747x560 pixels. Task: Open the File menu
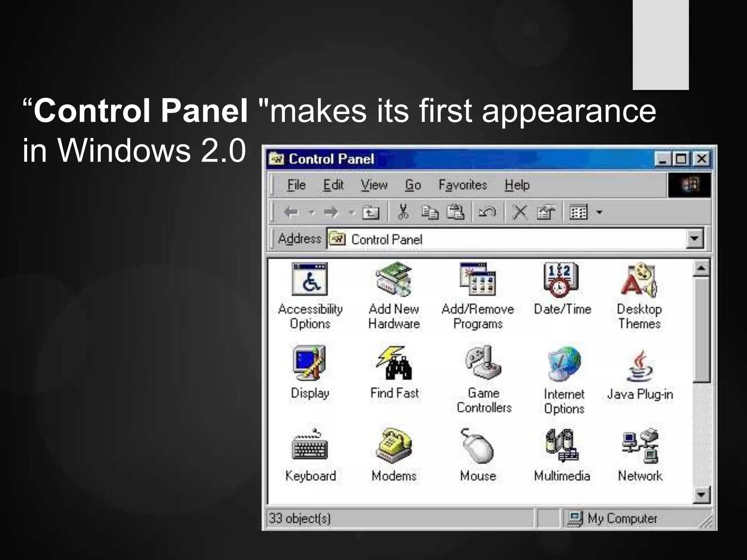click(x=296, y=185)
